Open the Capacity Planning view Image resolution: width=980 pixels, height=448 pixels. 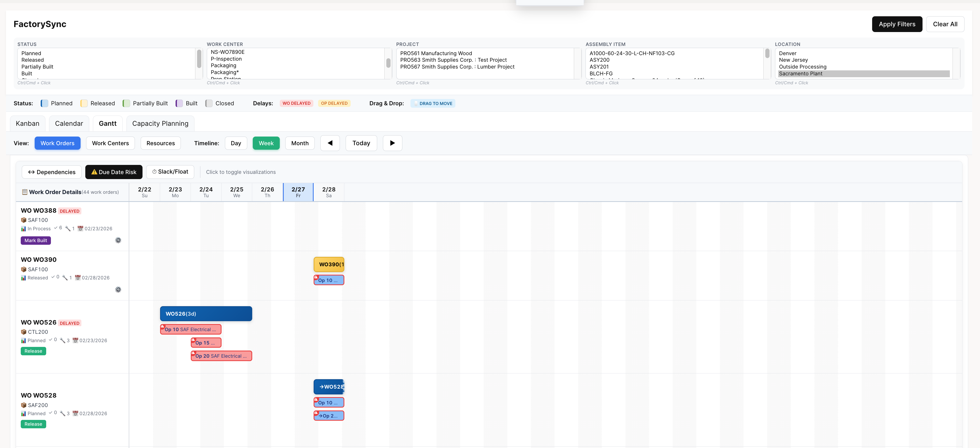coord(160,123)
